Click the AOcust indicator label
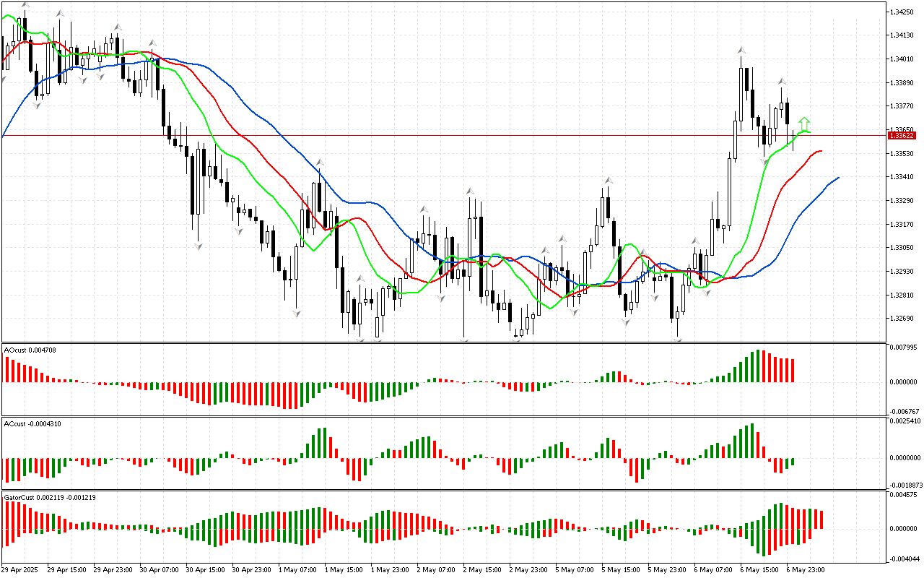 click(30, 350)
